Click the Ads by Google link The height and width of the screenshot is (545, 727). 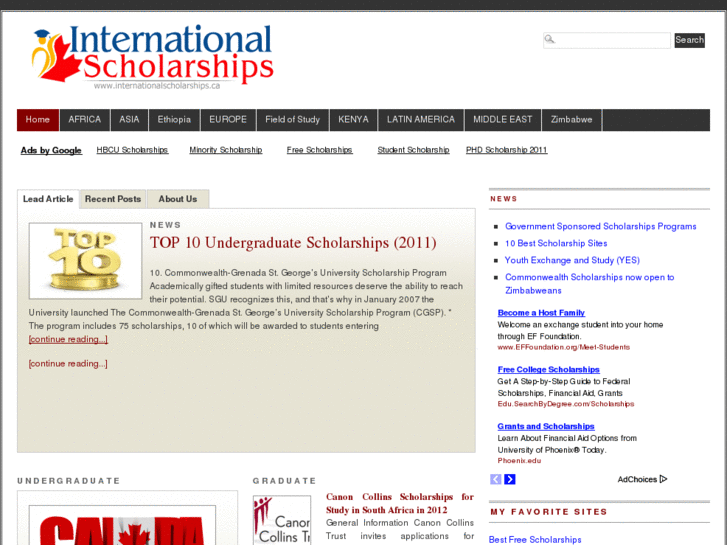tap(51, 150)
